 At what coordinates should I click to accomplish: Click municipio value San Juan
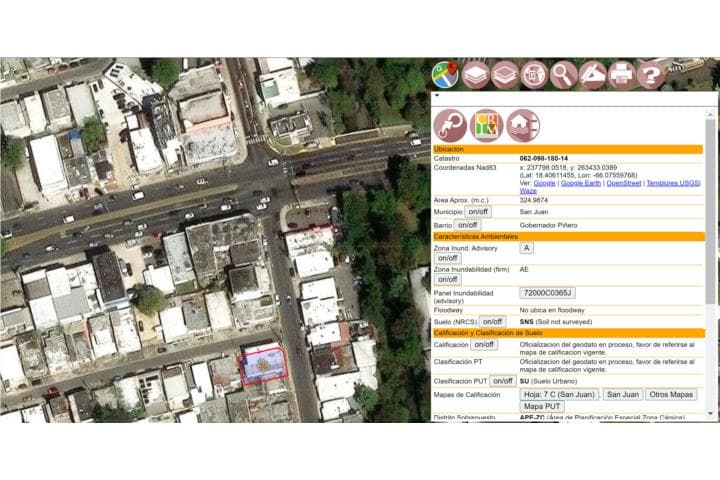coord(534,212)
